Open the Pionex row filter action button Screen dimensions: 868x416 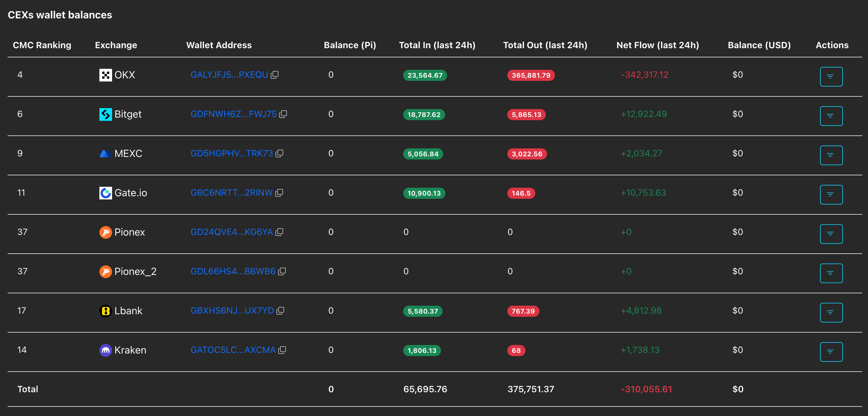[x=831, y=234]
